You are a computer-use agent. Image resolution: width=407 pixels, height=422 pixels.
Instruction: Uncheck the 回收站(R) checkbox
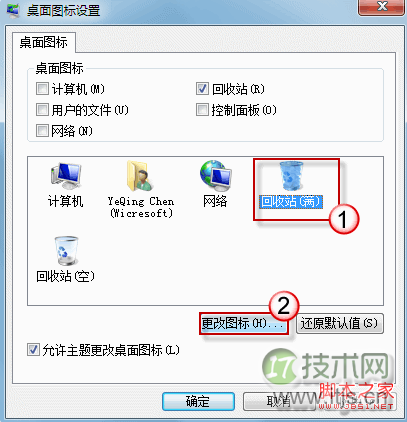tap(202, 89)
